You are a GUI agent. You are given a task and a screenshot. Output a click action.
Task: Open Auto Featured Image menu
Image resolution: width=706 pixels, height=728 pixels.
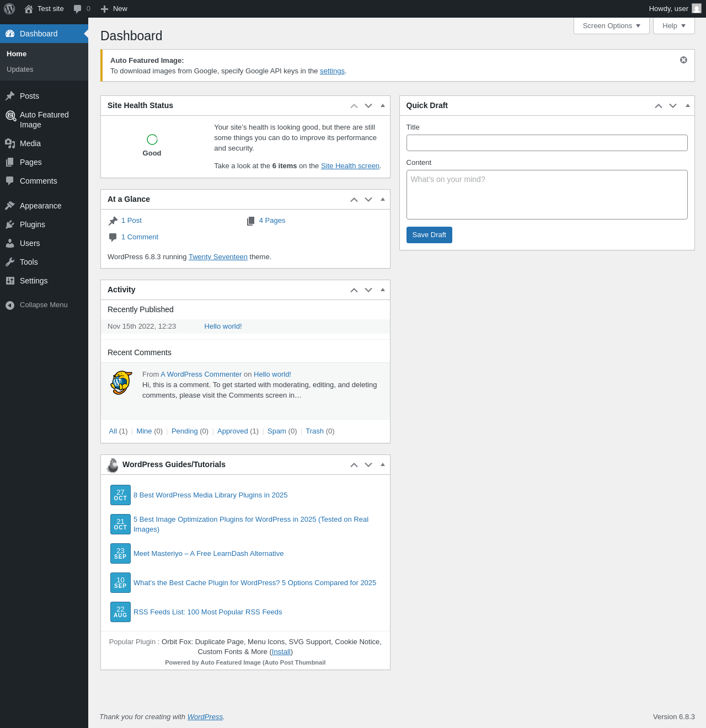point(44,120)
